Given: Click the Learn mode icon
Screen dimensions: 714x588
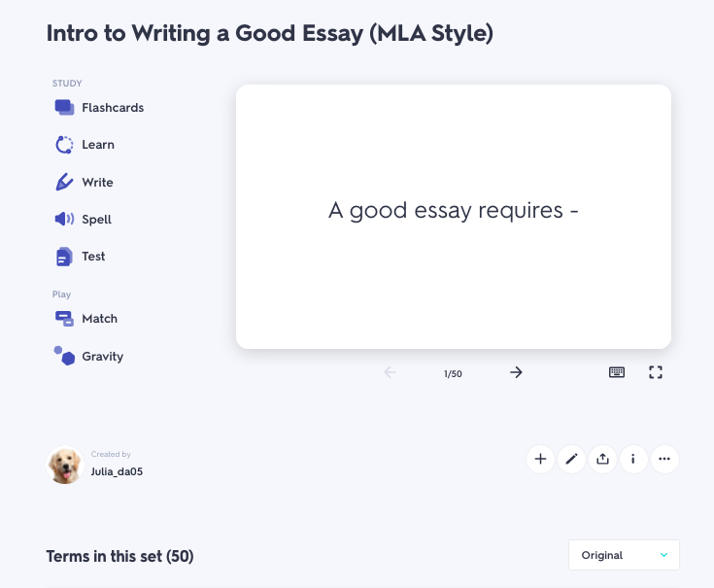Looking at the screenshot, I should tap(64, 145).
